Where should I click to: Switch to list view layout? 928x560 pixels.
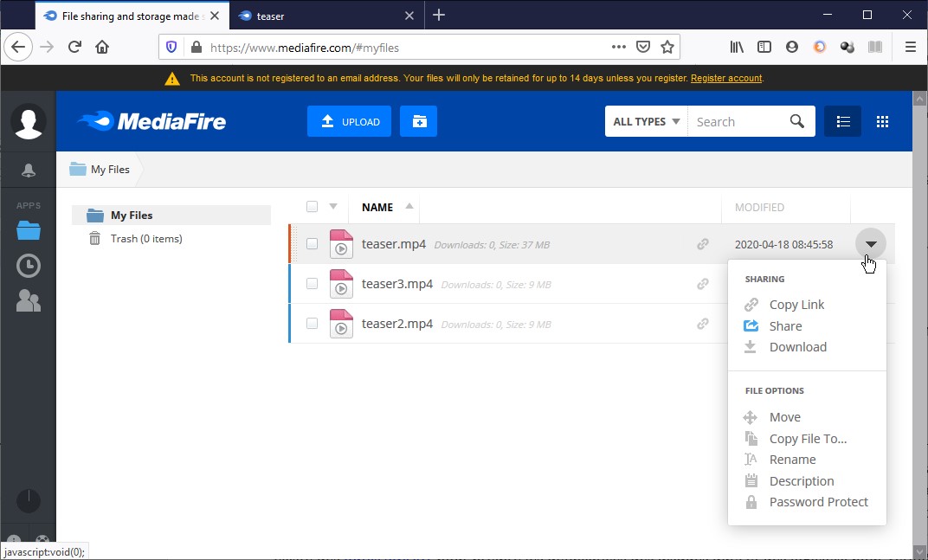click(x=842, y=122)
